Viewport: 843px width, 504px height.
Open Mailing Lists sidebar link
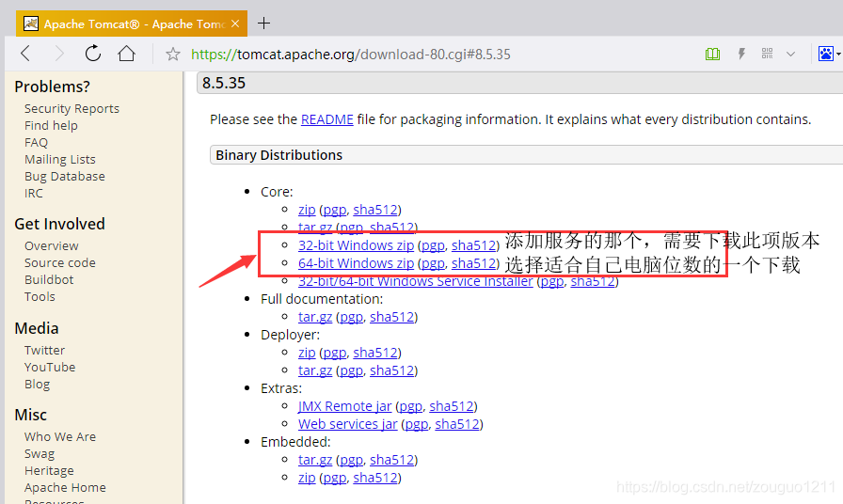pyautogui.click(x=59, y=160)
